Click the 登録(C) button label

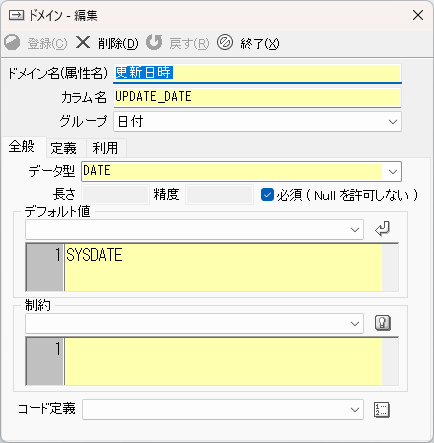coord(47,44)
